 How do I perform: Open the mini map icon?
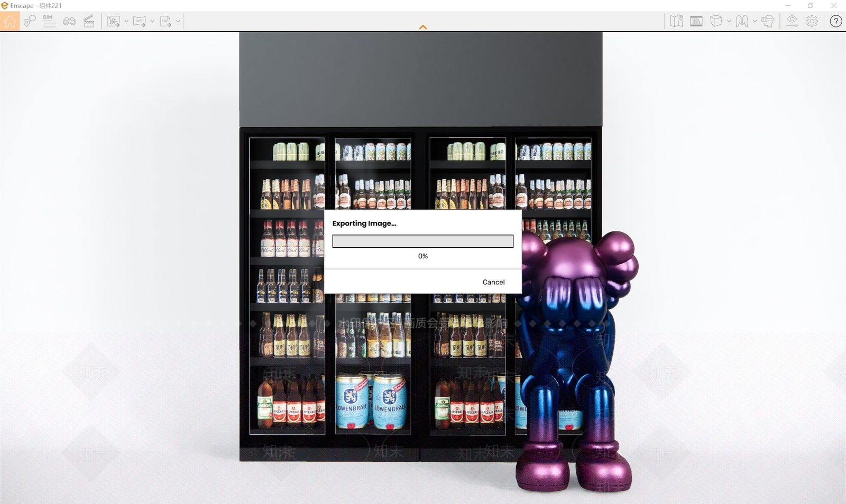coord(676,21)
